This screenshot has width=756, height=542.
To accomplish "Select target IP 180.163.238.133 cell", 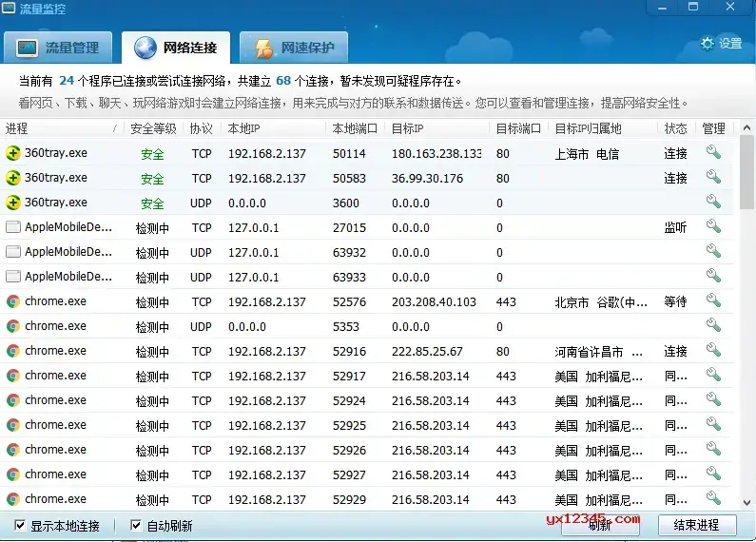I will tap(436, 154).
